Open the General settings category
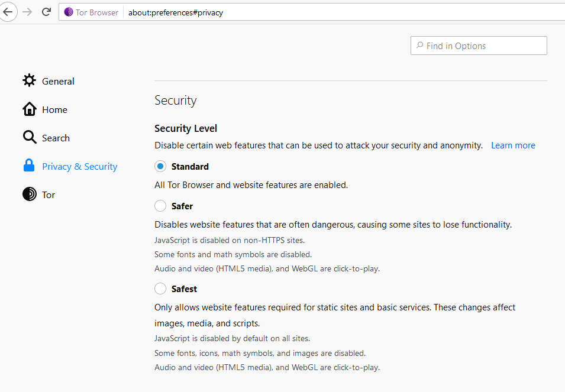Image resolution: width=565 pixels, height=392 pixels. [58, 82]
